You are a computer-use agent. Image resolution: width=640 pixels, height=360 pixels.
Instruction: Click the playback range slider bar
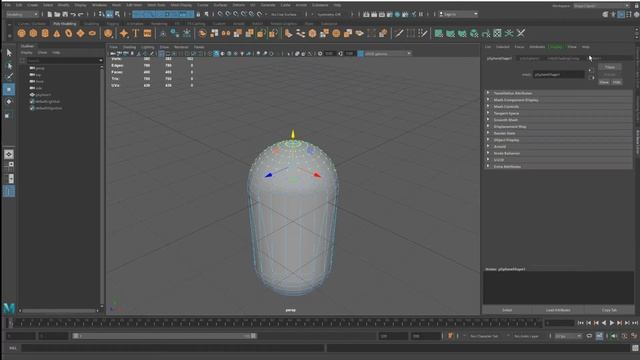point(164,336)
